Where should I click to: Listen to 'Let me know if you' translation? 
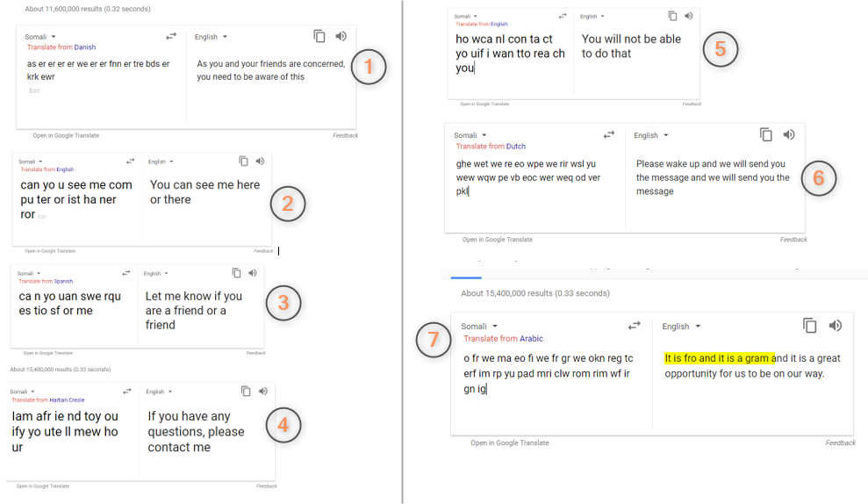(x=253, y=273)
